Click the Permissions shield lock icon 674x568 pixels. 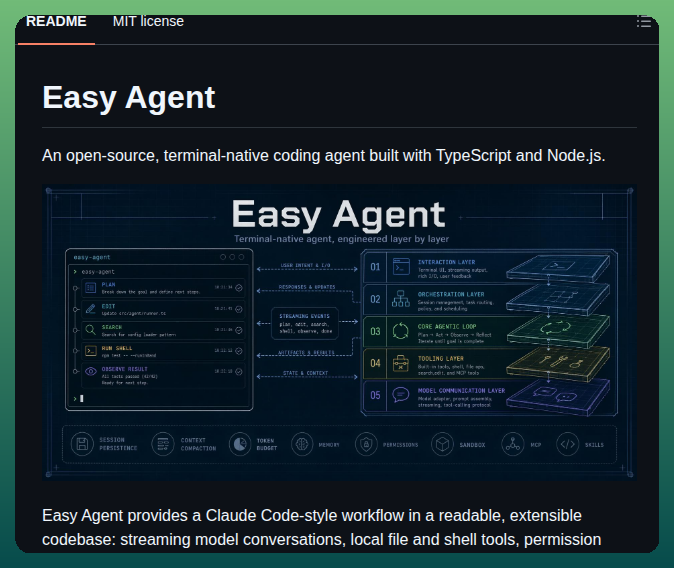366,444
